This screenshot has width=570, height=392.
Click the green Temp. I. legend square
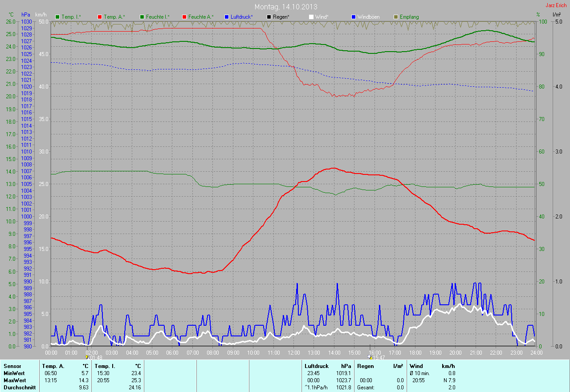[x=57, y=17]
